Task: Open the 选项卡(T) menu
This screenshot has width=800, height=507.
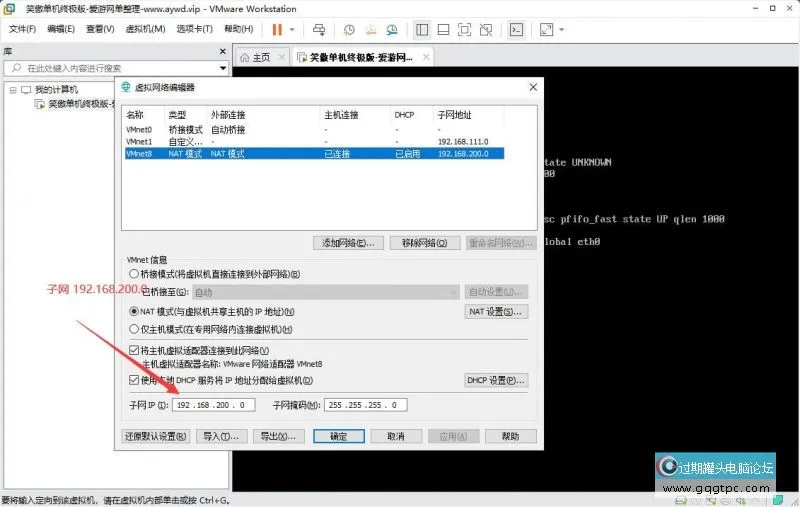Action: tap(194, 29)
